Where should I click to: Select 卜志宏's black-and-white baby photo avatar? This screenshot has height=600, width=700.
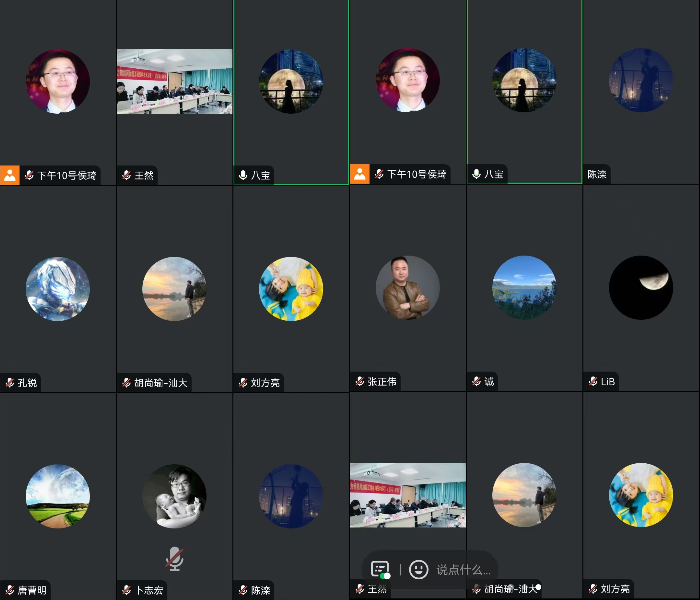click(174, 496)
